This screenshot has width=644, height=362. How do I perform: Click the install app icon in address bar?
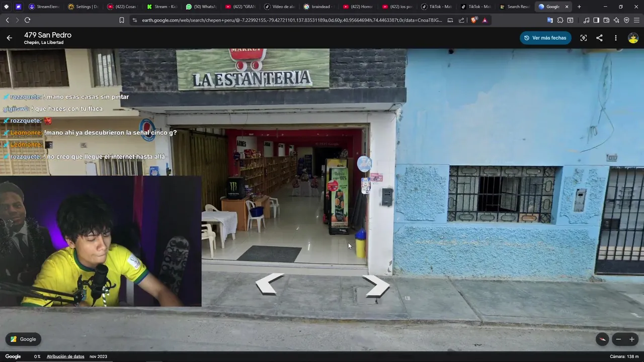tap(450, 20)
